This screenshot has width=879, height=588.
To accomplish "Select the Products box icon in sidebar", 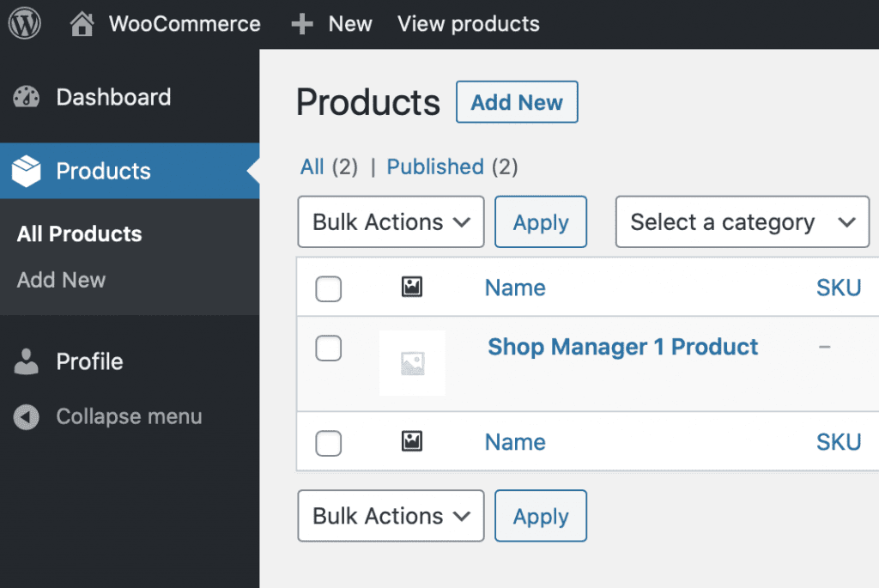I will click(x=26, y=171).
